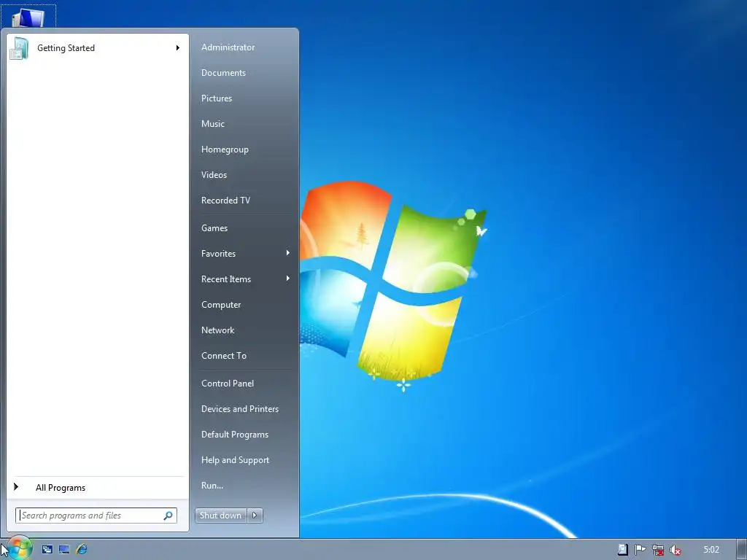The width and height of the screenshot is (747, 560).
Task: Click the muted volume speaker icon
Action: [x=675, y=550]
